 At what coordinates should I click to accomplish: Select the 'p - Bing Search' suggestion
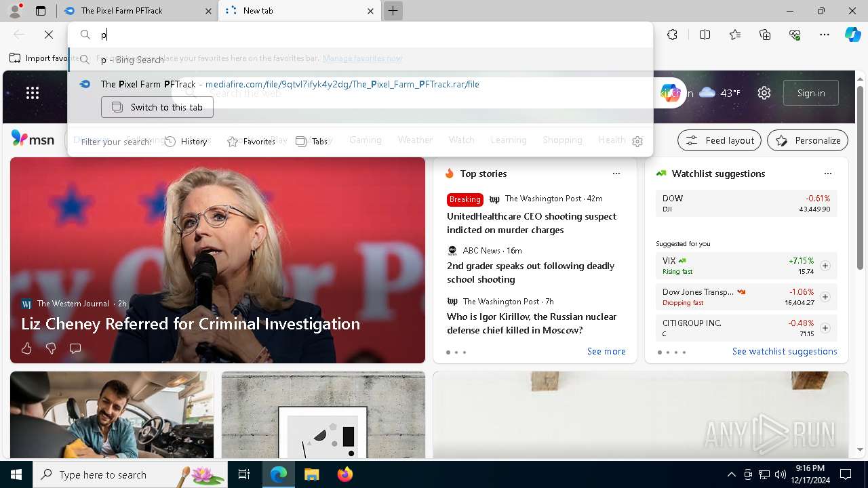coord(361,60)
